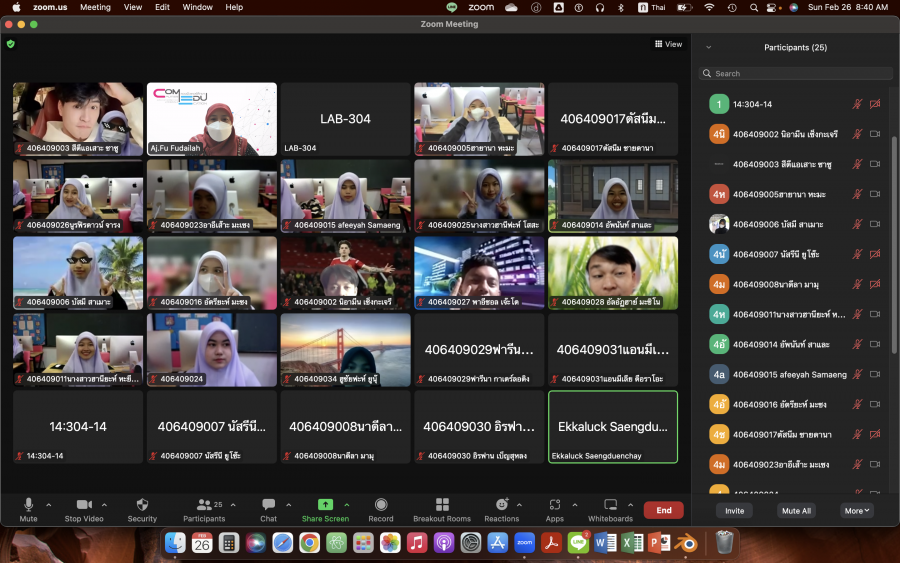Viewport: 900px width, 563px height.
Task: Open the Window menu in menu bar
Action: (x=197, y=7)
